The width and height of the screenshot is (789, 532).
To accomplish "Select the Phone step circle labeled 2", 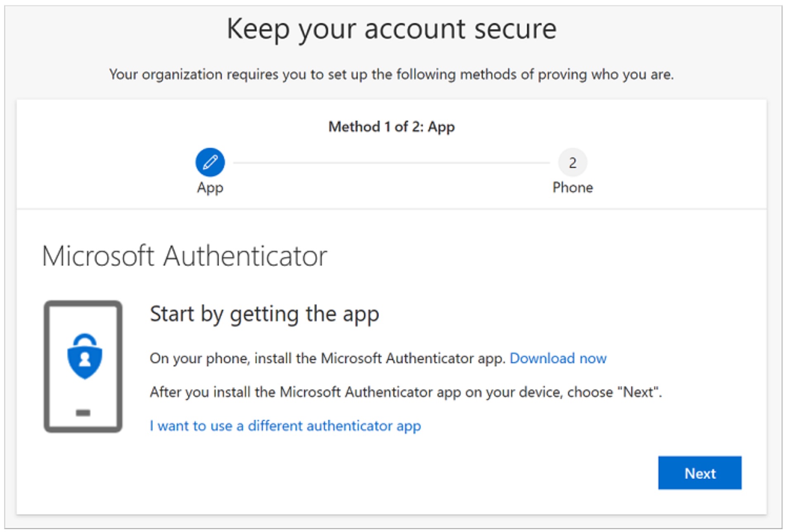I will pyautogui.click(x=573, y=162).
